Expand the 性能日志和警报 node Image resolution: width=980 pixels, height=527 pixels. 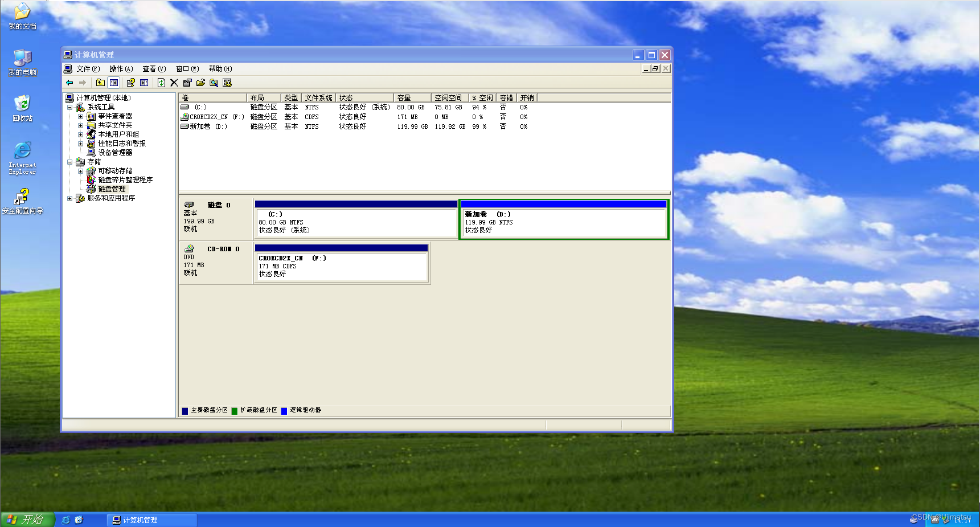point(80,144)
